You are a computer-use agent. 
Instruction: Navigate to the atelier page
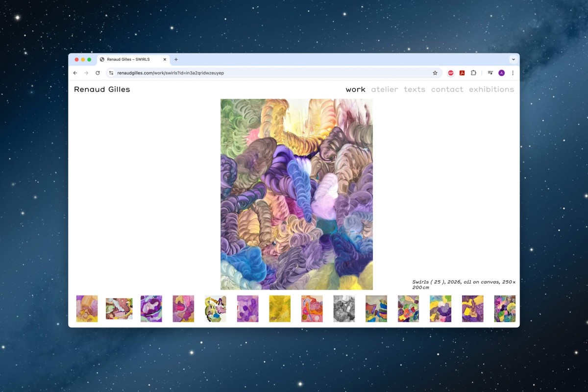[x=385, y=89]
